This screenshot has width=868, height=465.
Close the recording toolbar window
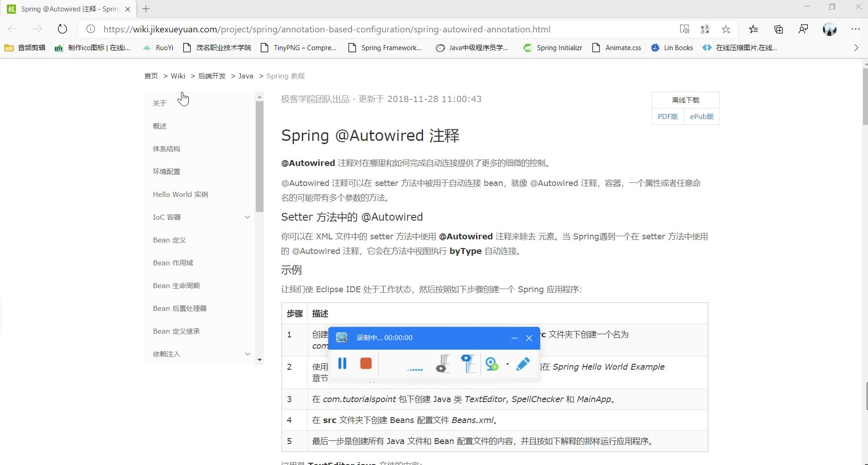click(529, 338)
